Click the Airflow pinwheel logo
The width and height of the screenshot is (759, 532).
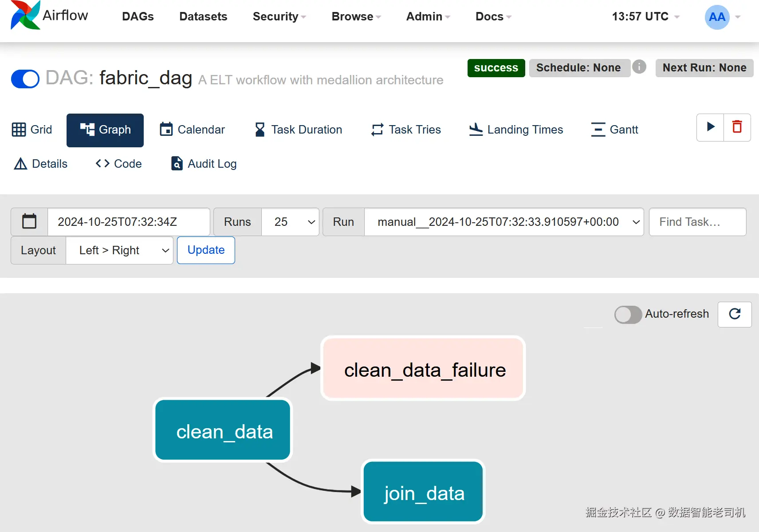coord(25,16)
